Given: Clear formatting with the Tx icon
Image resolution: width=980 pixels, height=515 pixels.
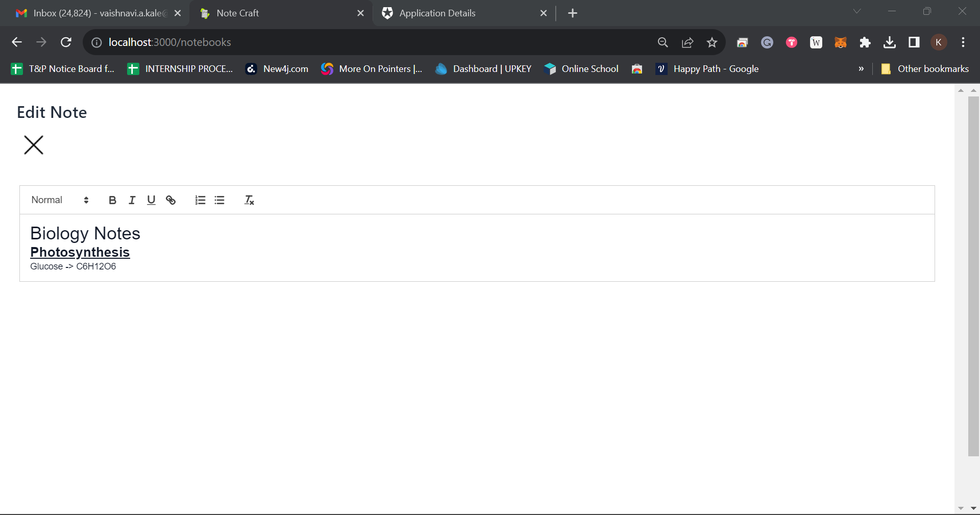Looking at the screenshot, I should [249, 200].
